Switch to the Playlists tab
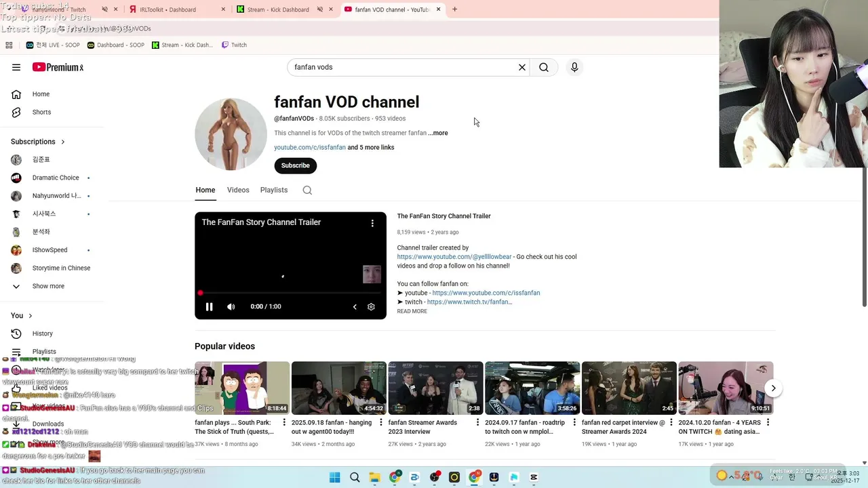This screenshot has width=868, height=488. pyautogui.click(x=274, y=190)
